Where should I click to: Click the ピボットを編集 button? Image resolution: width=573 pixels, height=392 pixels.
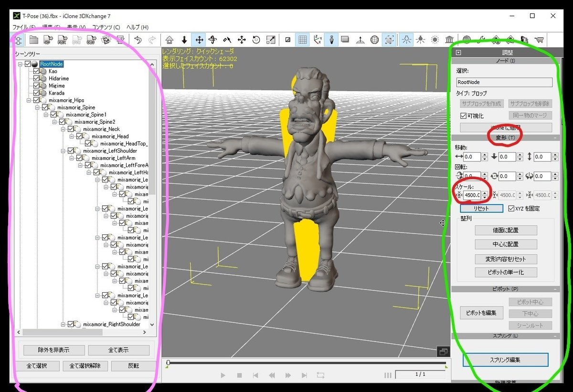[x=481, y=313]
